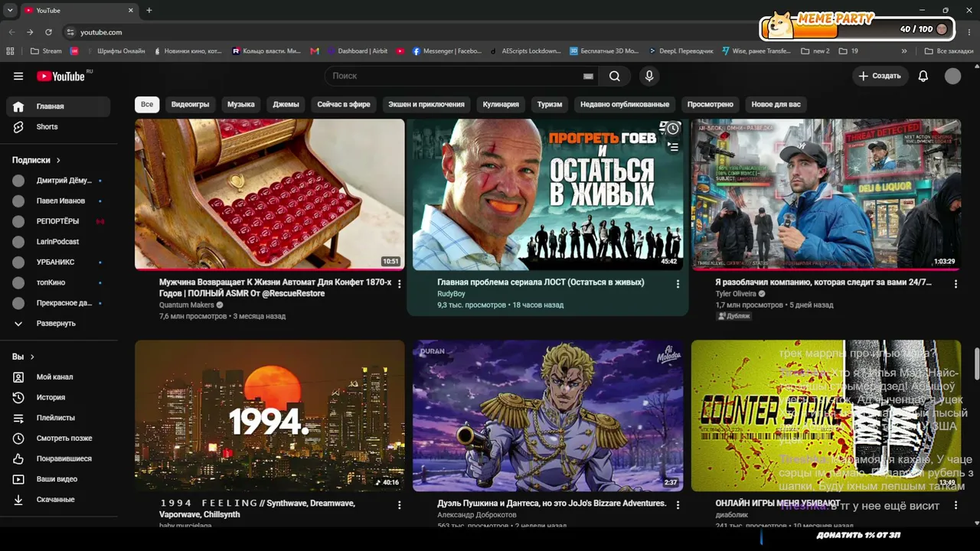Open options menu for ЛОСТ video

tap(677, 284)
